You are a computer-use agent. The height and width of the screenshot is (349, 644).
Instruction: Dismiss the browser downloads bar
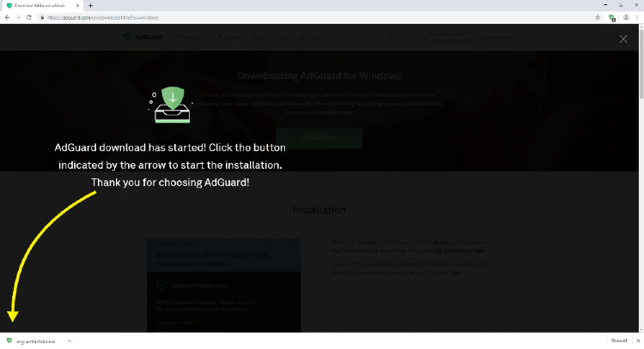[x=638, y=340]
